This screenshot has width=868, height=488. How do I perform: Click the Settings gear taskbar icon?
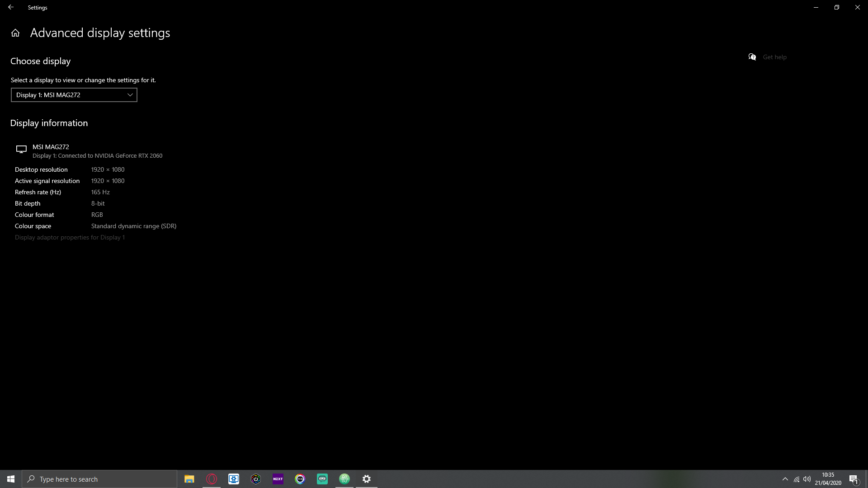click(x=367, y=479)
